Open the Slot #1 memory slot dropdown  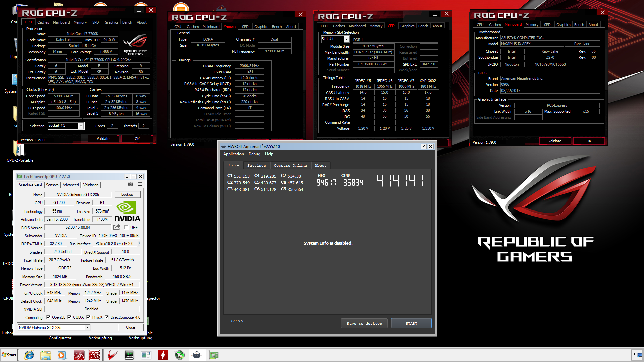pyautogui.click(x=346, y=39)
